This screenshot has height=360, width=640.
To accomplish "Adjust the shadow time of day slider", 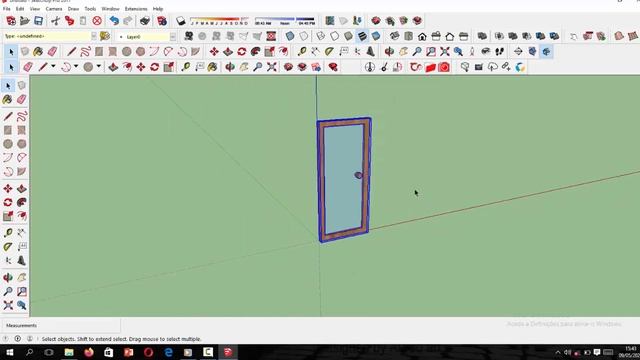I will pyautogui.click(x=284, y=21).
